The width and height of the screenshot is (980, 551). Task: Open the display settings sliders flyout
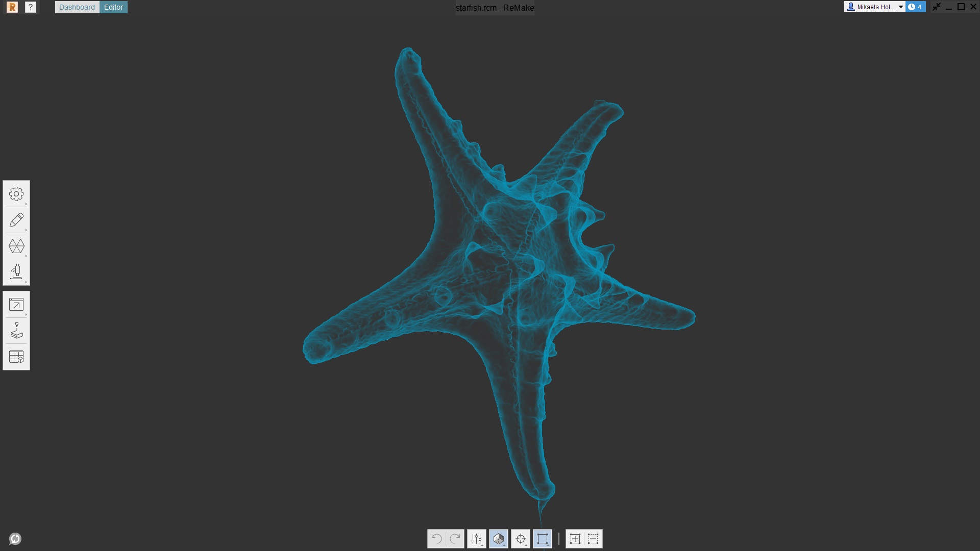click(x=476, y=538)
